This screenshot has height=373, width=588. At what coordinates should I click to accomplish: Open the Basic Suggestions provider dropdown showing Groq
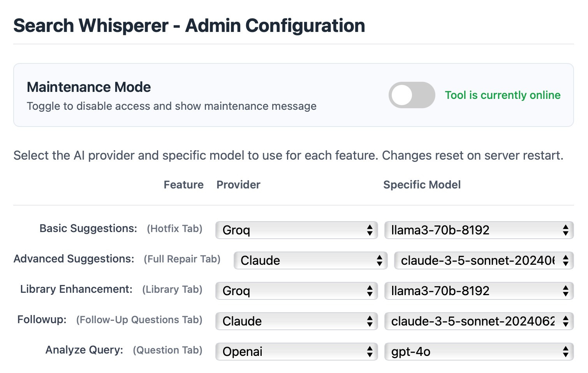pyautogui.click(x=296, y=230)
